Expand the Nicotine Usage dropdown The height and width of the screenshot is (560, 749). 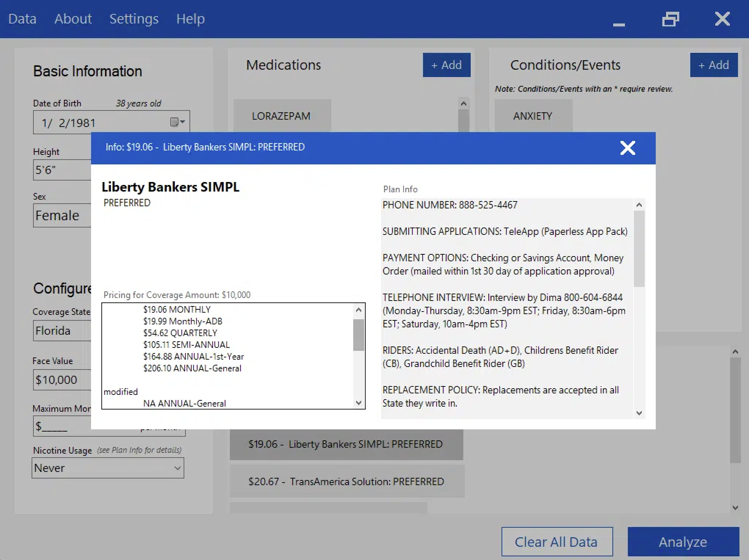(177, 468)
